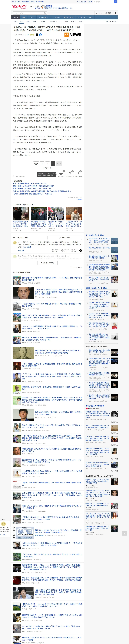Select 主要 category tab
This screenshot has height=644, width=129.
coord(15,22)
